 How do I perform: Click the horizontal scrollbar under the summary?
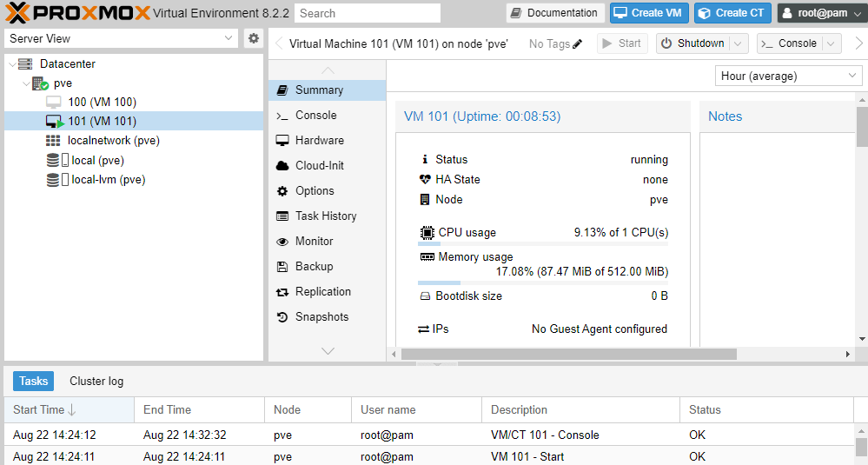coord(568,355)
